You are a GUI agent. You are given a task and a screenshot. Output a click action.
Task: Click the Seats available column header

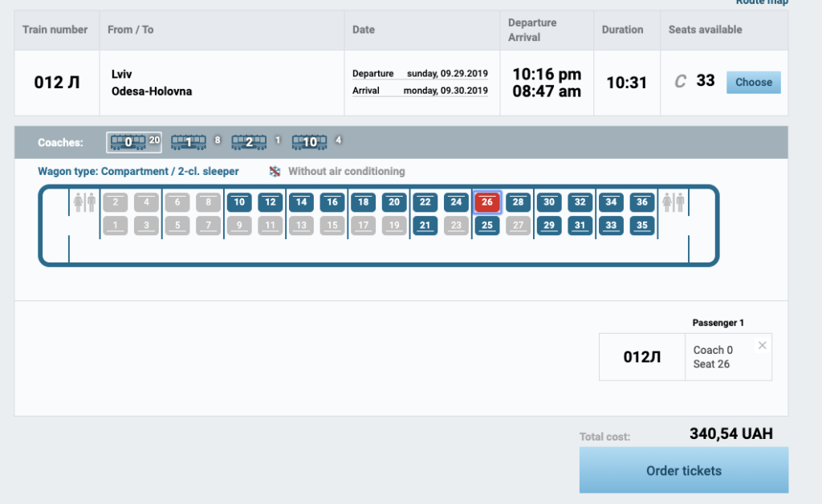[x=705, y=30]
